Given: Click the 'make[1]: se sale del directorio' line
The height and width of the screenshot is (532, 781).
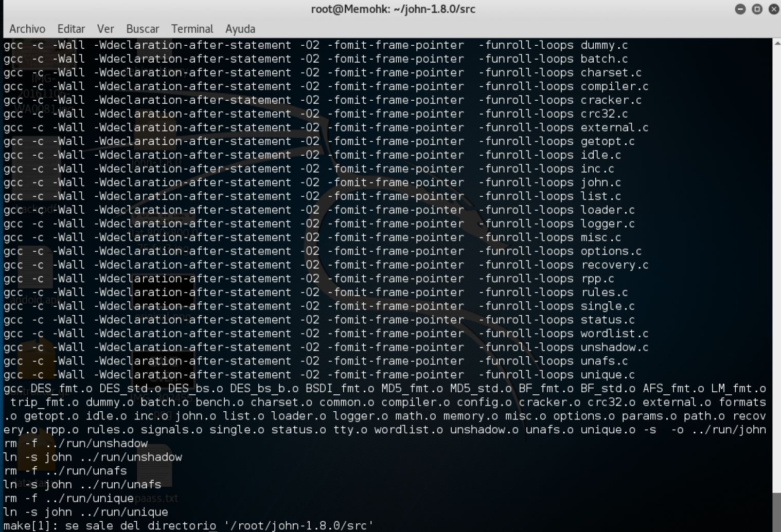Looking at the screenshot, I should (x=188, y=525).
